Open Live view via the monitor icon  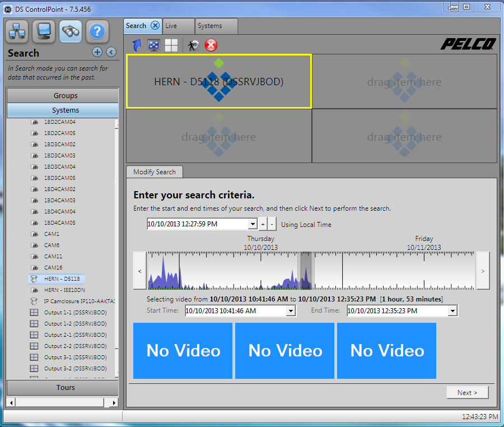pos(44,32)
